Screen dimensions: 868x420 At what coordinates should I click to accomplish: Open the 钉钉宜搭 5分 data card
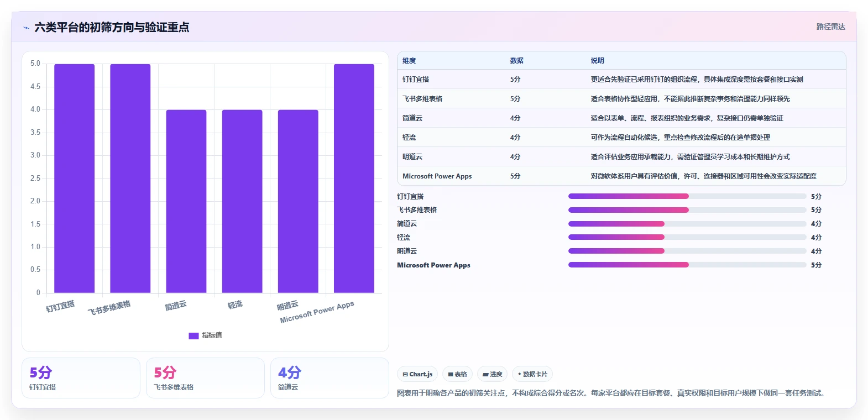click(x=81, y=378)
